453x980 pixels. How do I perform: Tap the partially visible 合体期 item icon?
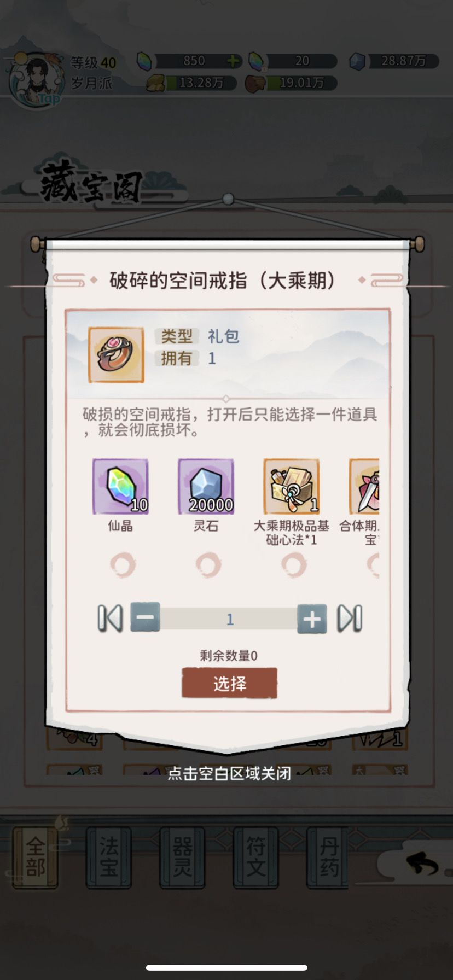point(364,486)
